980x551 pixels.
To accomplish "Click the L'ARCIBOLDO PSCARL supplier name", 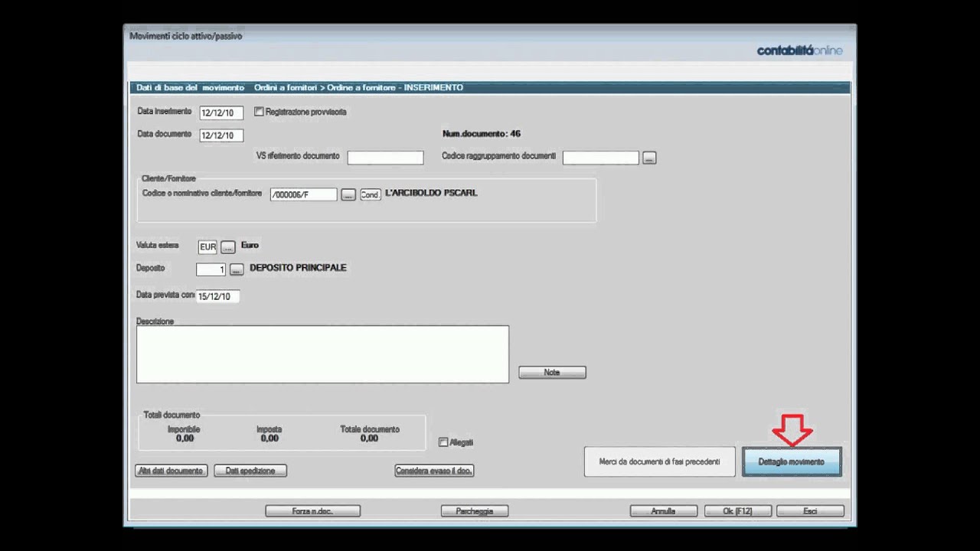I will tap(431, 193).
